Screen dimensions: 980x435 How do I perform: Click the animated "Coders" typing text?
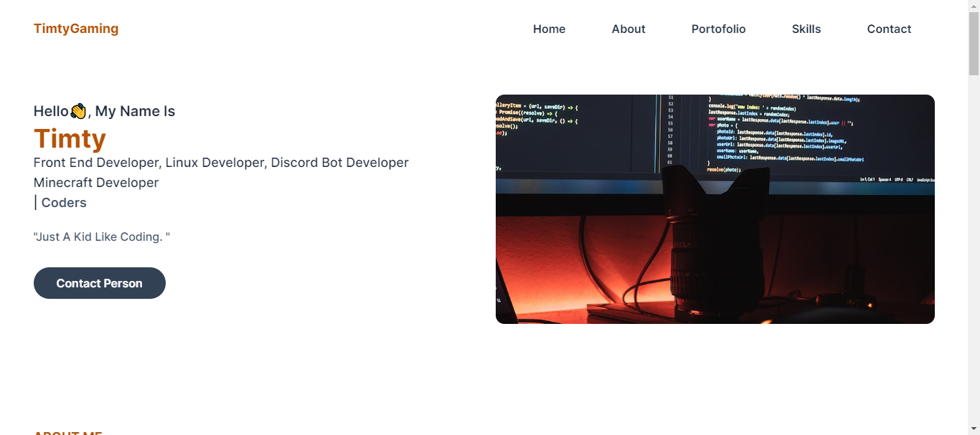(64, 203)
